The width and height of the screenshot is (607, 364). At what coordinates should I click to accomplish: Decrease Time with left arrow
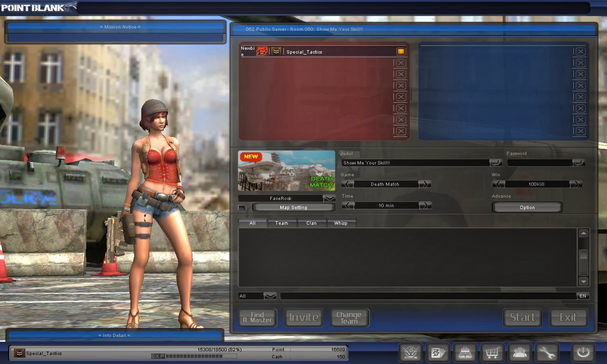[348, 205]
